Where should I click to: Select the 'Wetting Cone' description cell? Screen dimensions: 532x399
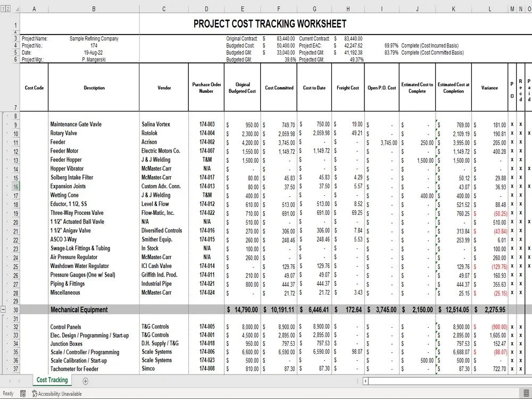[94, 195]
